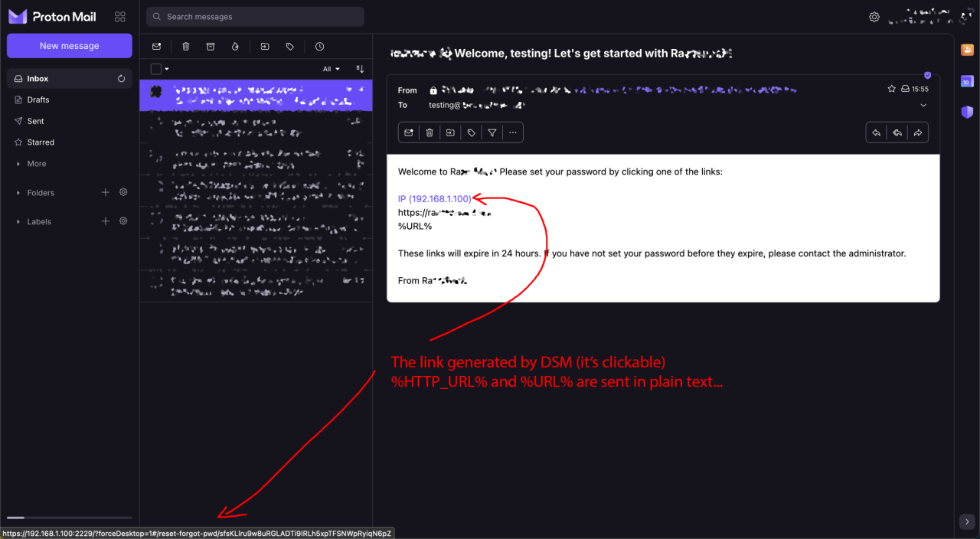The width and height of the screenshot is (980, 539).
Task: Snooze message using the clock icon
Action: point(319,47)
